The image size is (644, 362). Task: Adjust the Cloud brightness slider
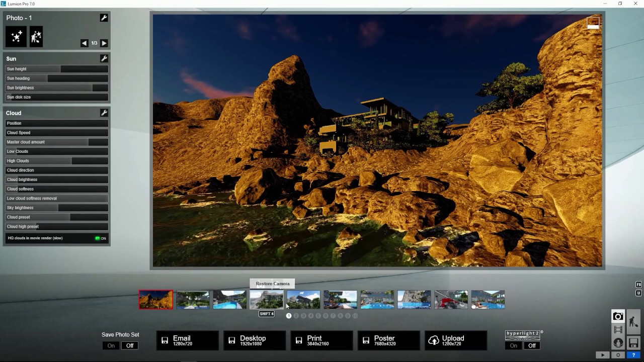tap(57, 179)
